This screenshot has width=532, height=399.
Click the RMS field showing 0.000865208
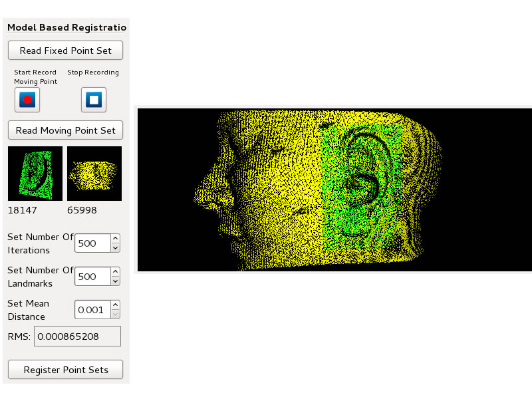click(x=77, y=336)
